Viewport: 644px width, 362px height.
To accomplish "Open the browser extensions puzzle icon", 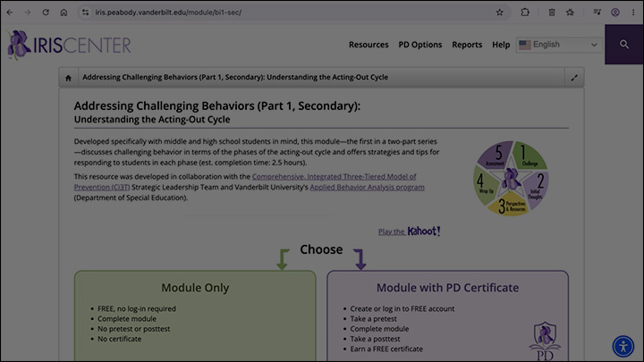I will pyautogui.click(x=525, y=13).
